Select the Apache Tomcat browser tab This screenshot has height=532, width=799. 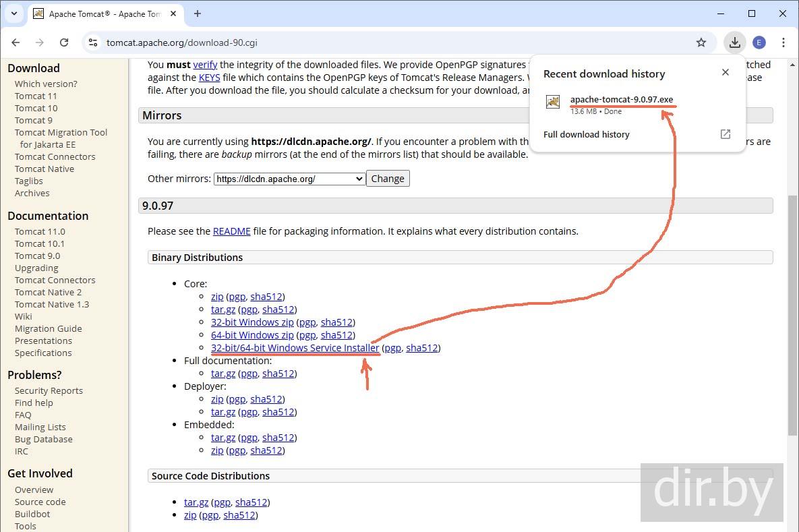click(x=105, y=13)
